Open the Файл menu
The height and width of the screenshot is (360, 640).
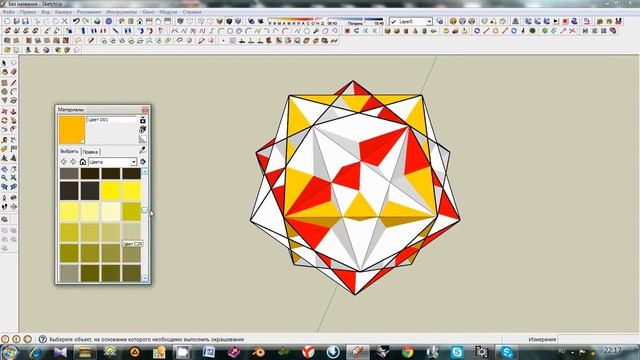click(x=9, y=12)
